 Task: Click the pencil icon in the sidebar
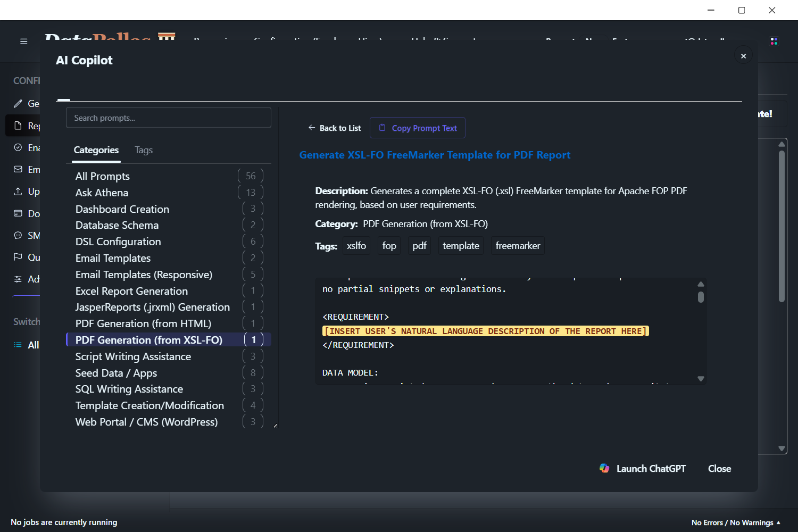pyautogui.click(x=18, y=103)
